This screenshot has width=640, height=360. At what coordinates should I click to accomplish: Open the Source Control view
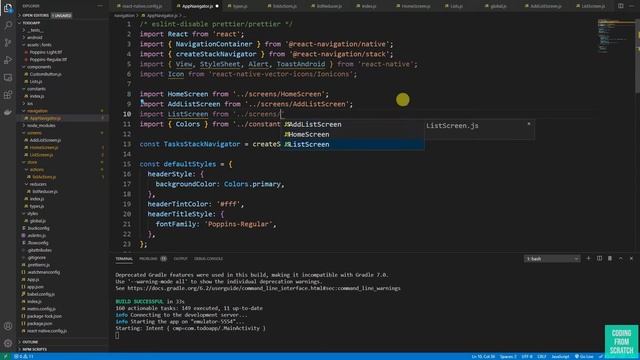point(8,42)
